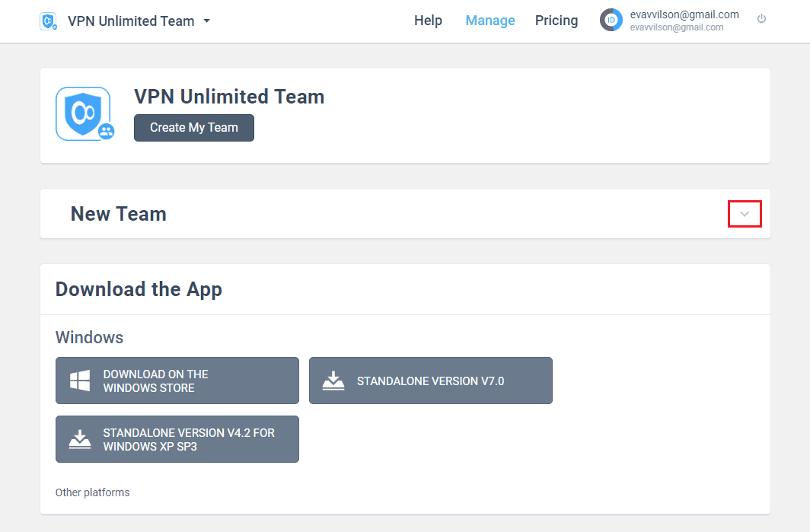Image resolution: width=810 pixels, height=532 pixels.
Task: Click the power logout icon
Action: point(761,19)
